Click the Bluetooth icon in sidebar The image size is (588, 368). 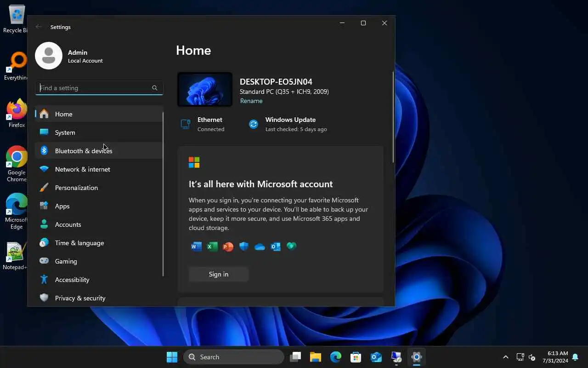coord(44,150)
